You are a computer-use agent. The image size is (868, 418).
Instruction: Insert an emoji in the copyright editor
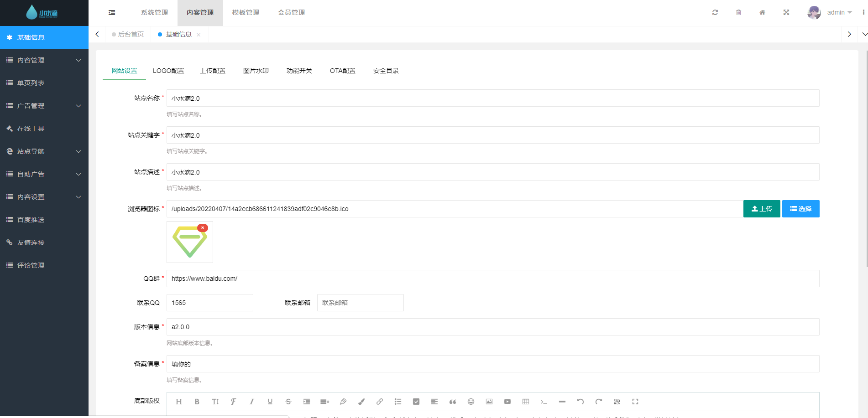point(471,402)
